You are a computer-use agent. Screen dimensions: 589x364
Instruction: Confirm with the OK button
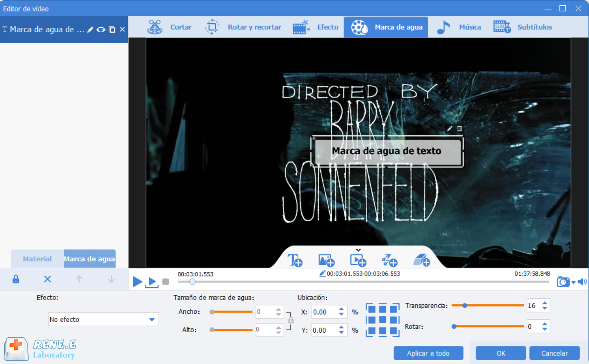coord(501,353)
